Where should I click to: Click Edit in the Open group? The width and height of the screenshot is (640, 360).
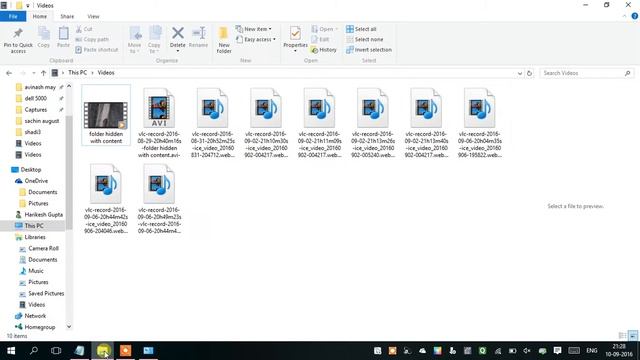tap(320, 39)
